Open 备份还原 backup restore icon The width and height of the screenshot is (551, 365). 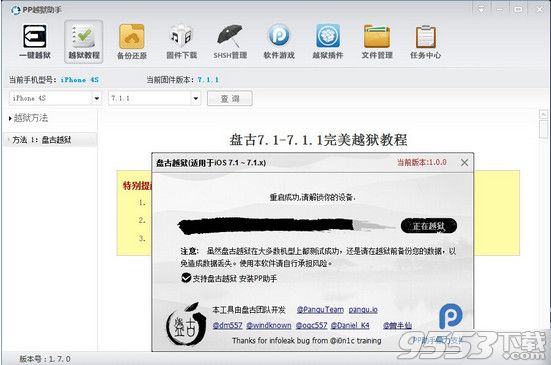132,41
